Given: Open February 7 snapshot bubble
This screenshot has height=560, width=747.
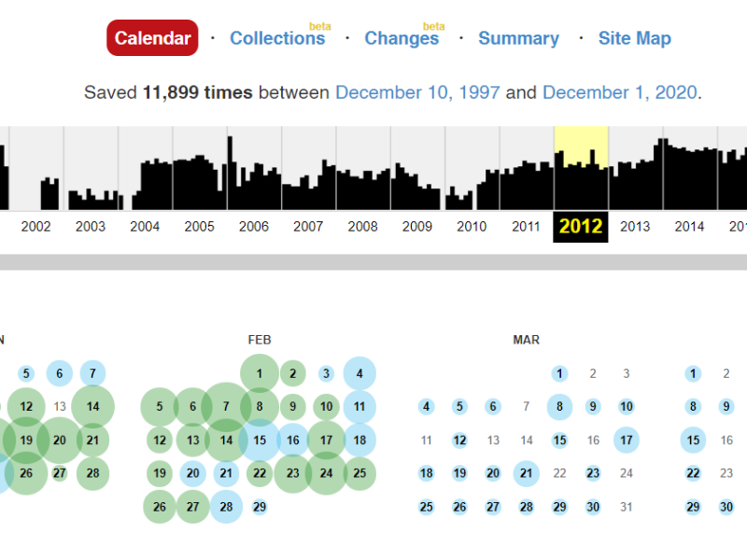Looking at the screenshot, I should pyautogui.click(x=226, y=407).
